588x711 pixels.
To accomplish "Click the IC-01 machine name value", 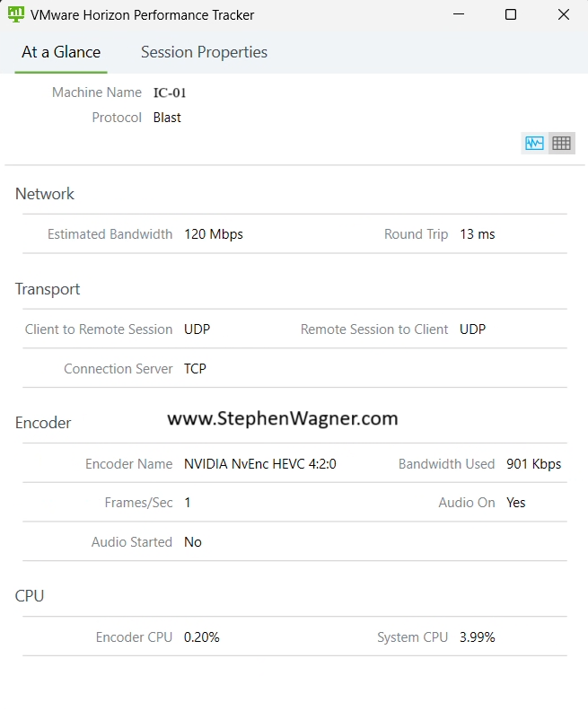I will click(170, 93).
